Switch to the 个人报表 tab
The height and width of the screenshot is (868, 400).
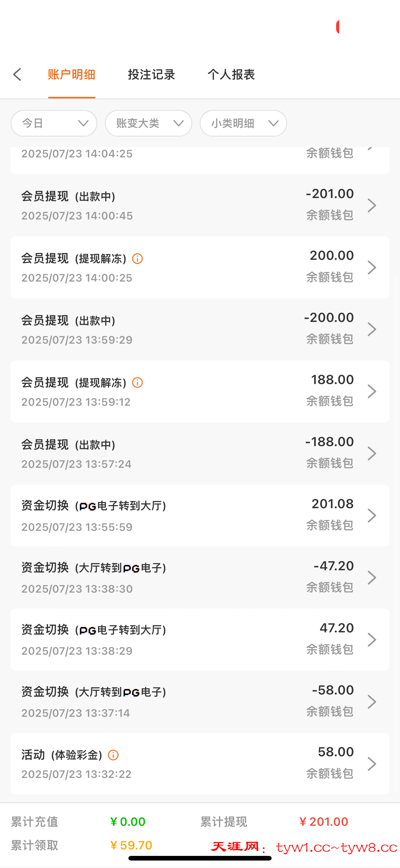pyautogui.click(x=231, y=75)
